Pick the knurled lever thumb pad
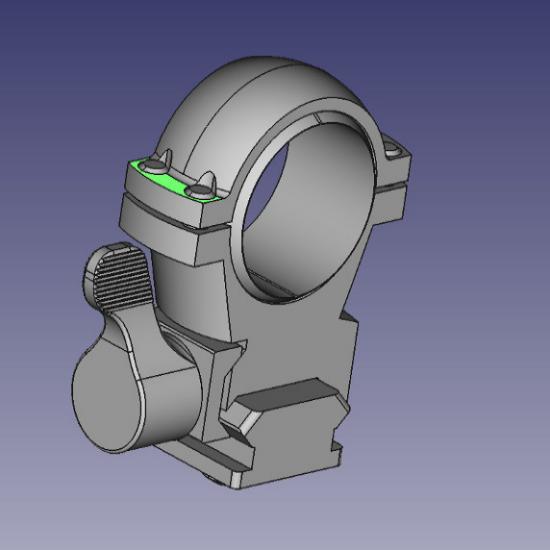550x550 pixels. (x=122, y=280)
